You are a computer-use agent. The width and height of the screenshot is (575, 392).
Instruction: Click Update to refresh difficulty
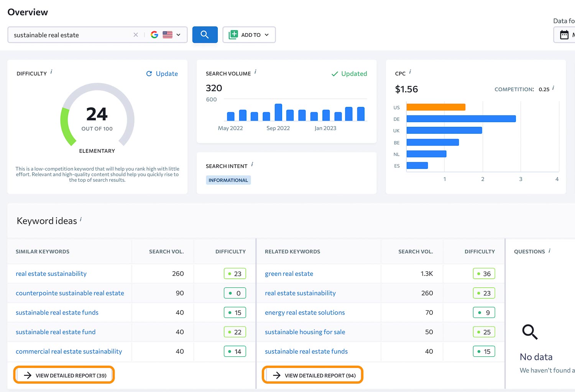(x=162, y=74)
